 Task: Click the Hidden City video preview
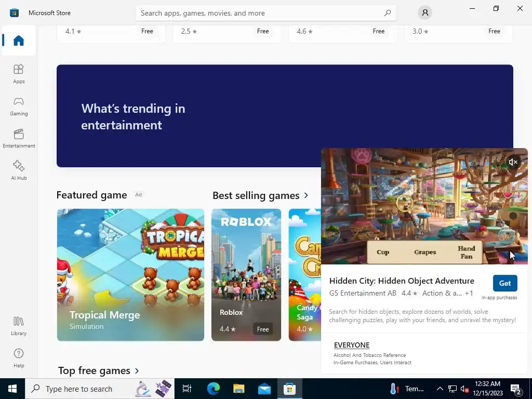click(x=424, y=206)
